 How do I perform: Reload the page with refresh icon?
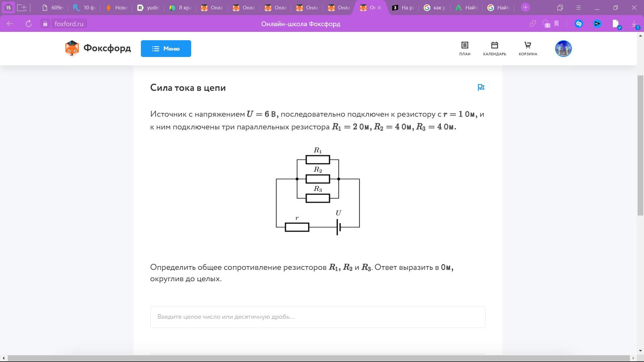tap(29, 24)
